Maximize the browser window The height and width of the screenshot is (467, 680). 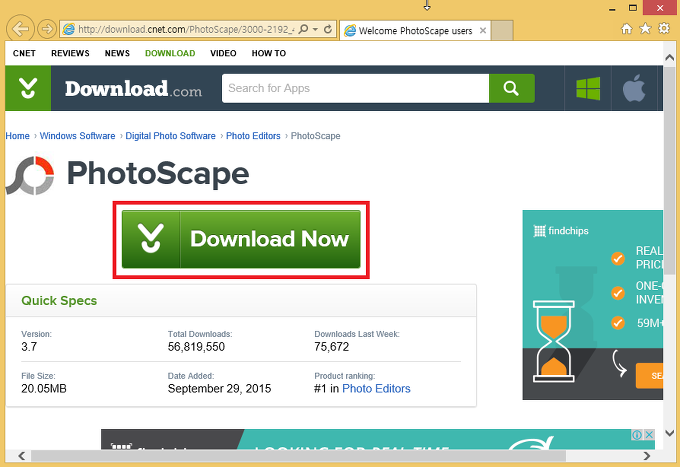633,8
